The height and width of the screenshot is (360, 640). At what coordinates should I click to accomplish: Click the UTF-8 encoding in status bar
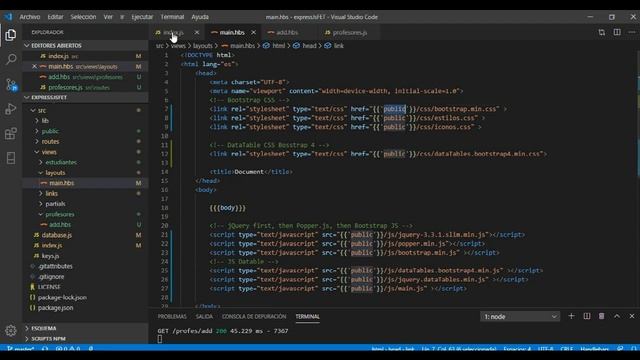tap(546, 349)
